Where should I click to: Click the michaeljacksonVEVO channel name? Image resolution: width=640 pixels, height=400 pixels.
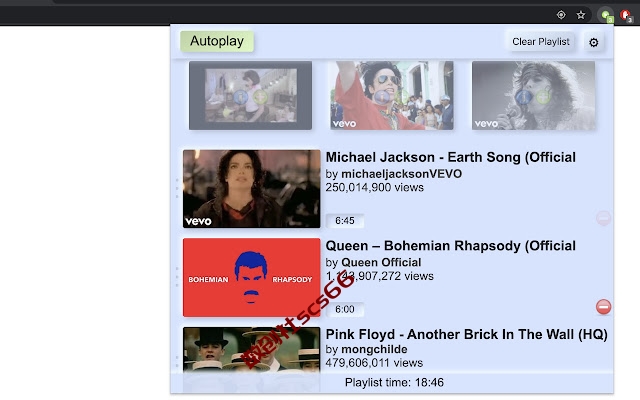pyautogui.click(x=402, y=174)
